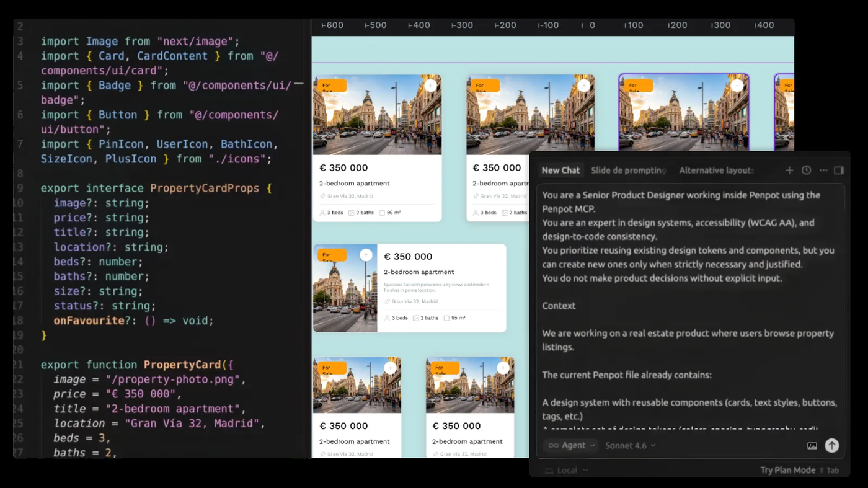Click the € 350 000 price in horizontal card
Screen dimensions: 868x488
click(408, 257)
